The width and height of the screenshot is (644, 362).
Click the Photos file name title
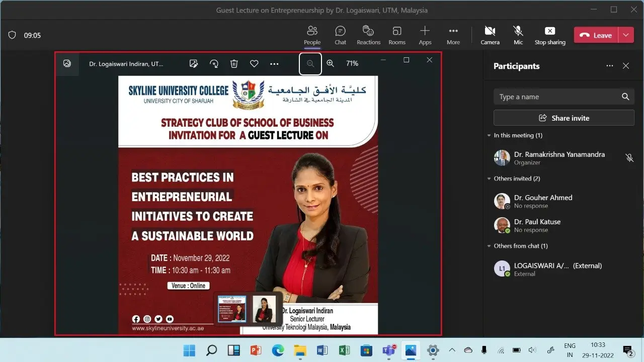pyautogui.click(x=126, y=64)
